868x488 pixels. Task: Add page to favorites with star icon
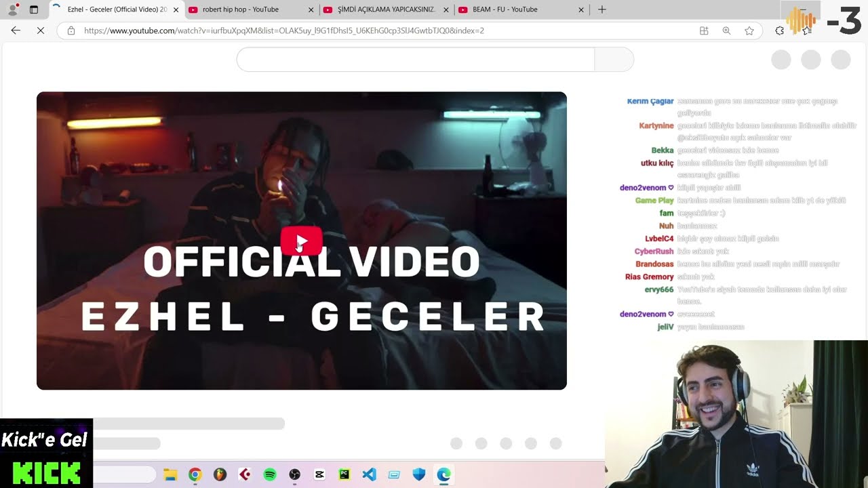[x=749, y=30]
